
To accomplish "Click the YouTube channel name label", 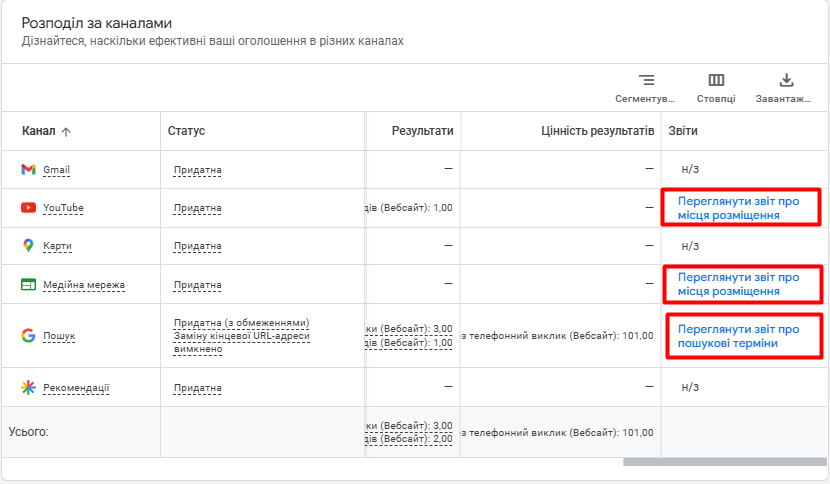I will point(63,208).
